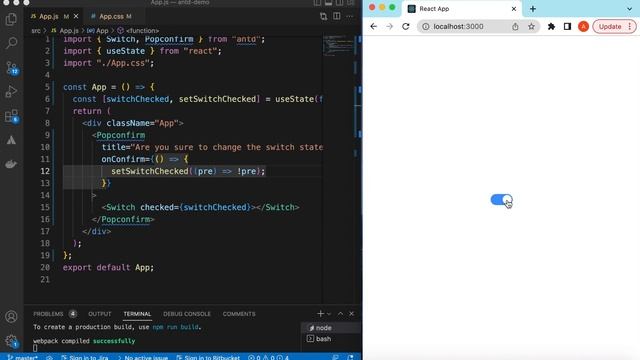The width and height of the screenshot is (640, 360).
Task: Go forward in the Chrome browser
Action: [389, 27]
